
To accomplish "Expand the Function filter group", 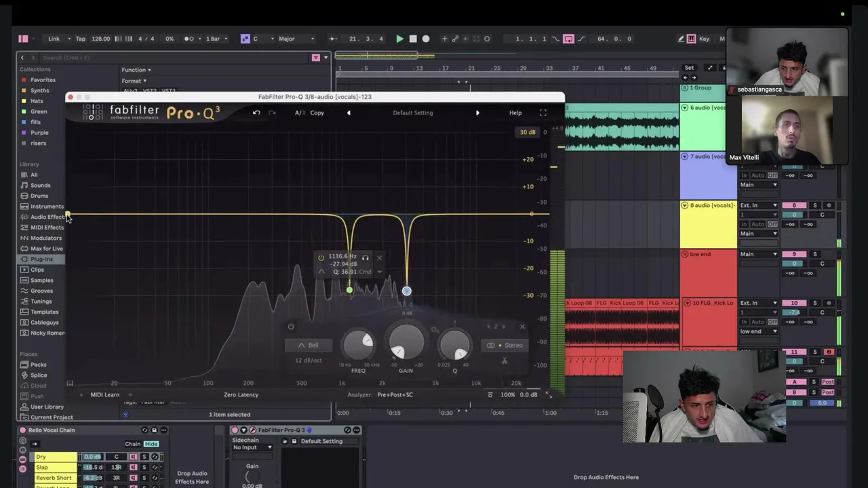I will [136, 70].
